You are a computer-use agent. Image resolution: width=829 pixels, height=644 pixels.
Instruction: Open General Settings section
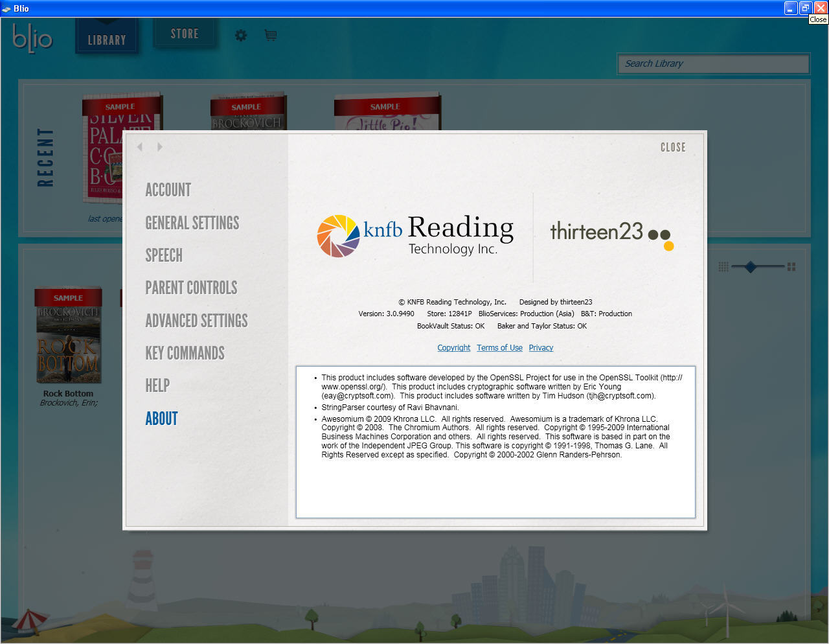point(192,223)
